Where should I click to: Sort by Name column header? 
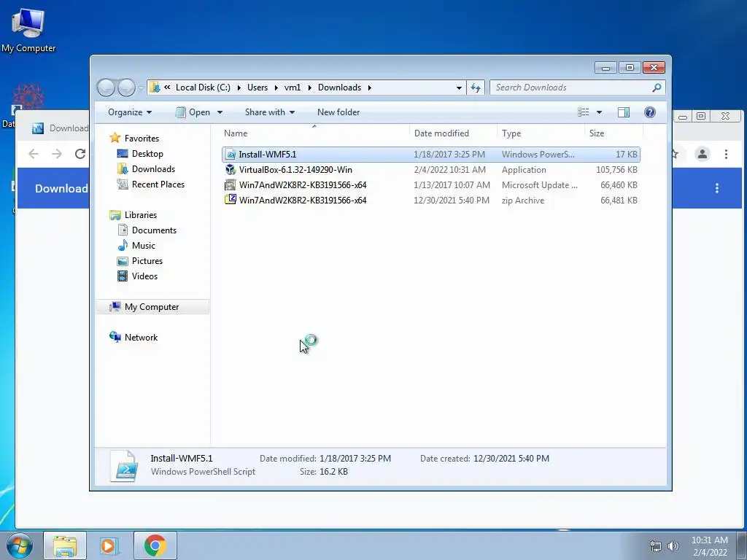tap(314, 133)
